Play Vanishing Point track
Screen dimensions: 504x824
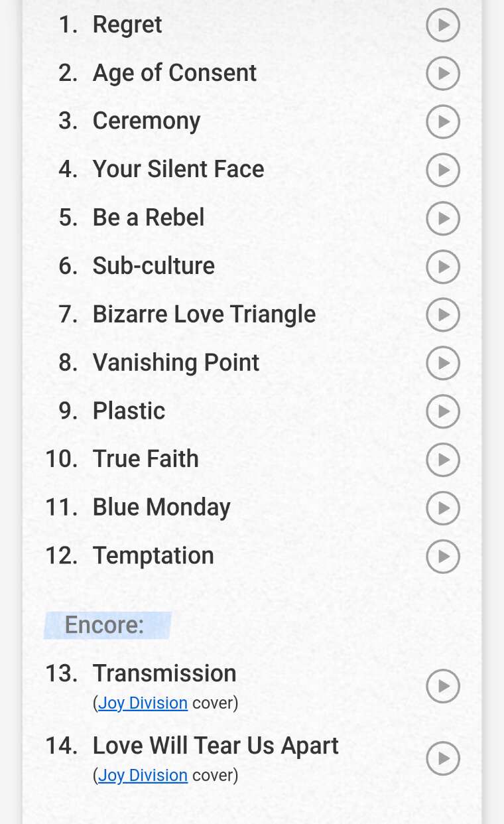coord(442,363)
